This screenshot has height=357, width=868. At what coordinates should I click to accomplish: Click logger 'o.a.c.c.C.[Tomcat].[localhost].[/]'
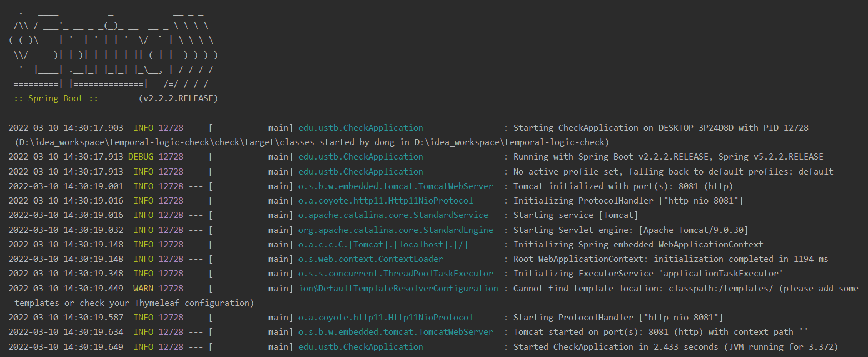(383, 244)
